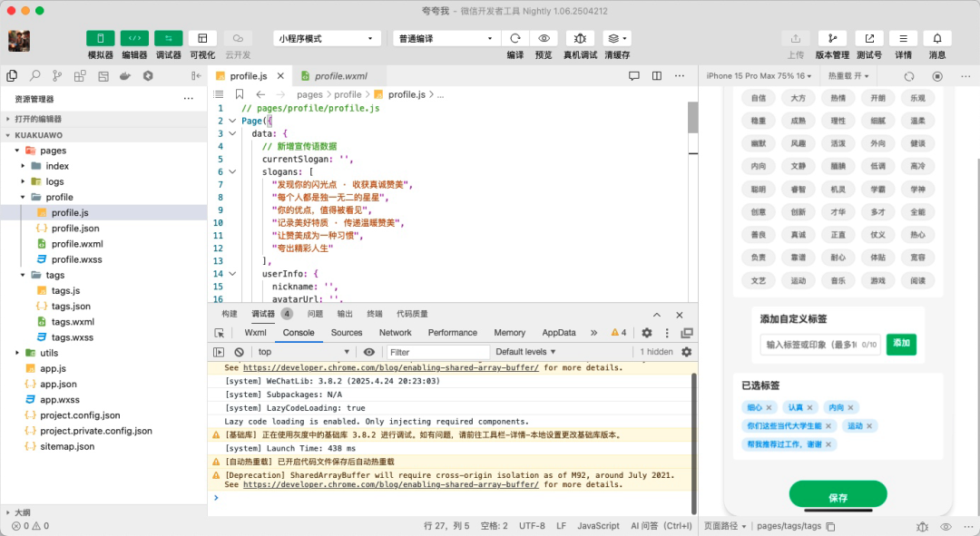The image size is (980, 536).
Task: Click the 添加 button
Action: (x=901, y=344)
